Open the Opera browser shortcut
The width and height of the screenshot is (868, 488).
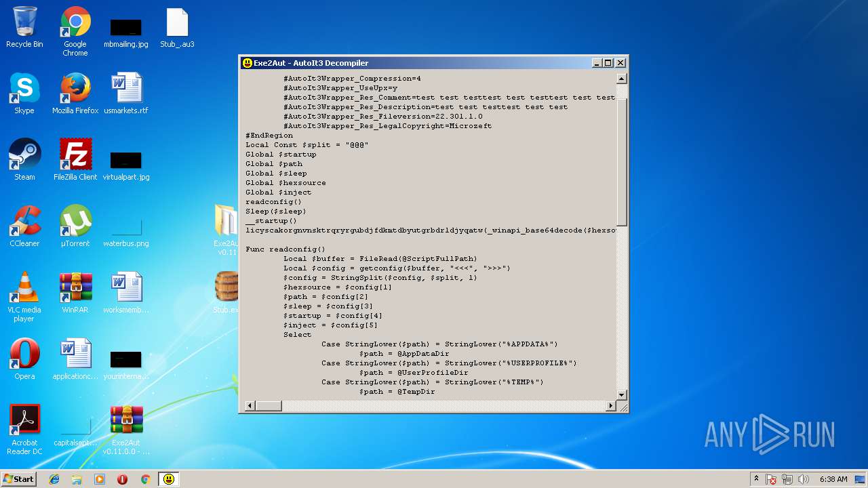pyautogui.click(x=24, y=360)
